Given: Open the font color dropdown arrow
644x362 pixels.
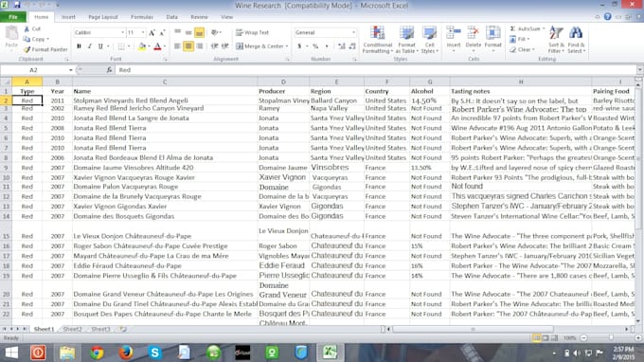Looking at the screenshot, I should pyautogui.click(x=165, y=46).
